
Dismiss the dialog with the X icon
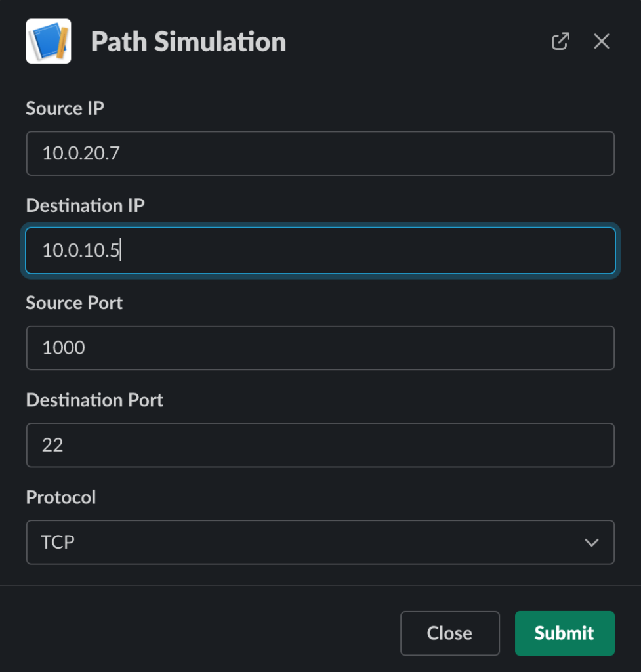click(x=602, y=41)
